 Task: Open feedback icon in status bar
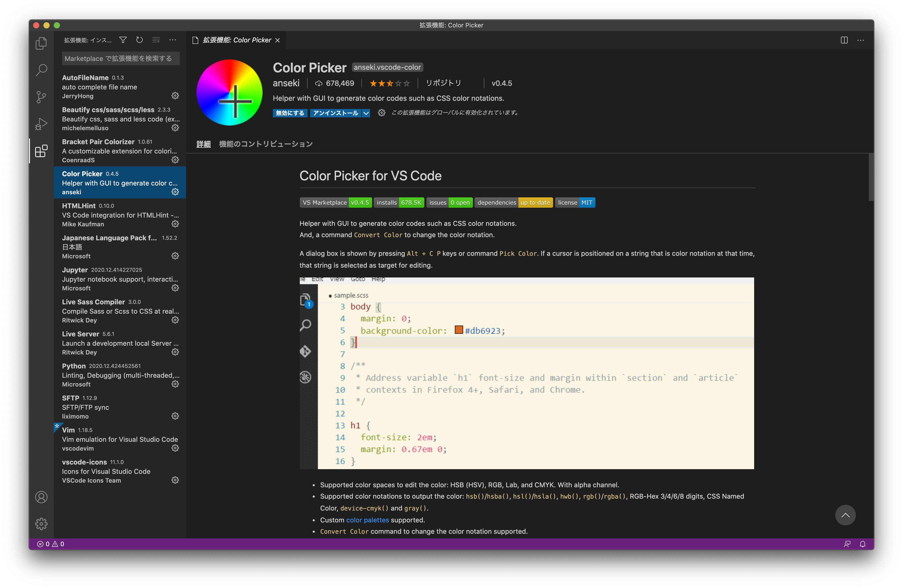tap(847, 544)
